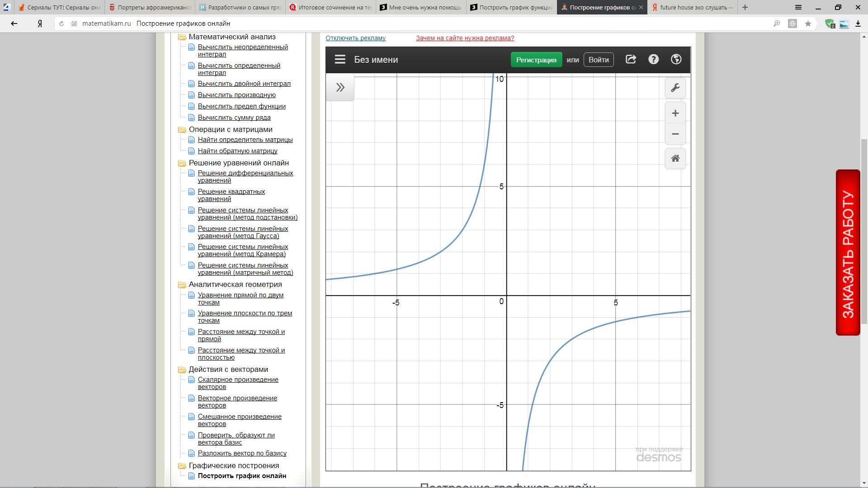
Task: Reset graph to default home view
Action: pos(675,159)
